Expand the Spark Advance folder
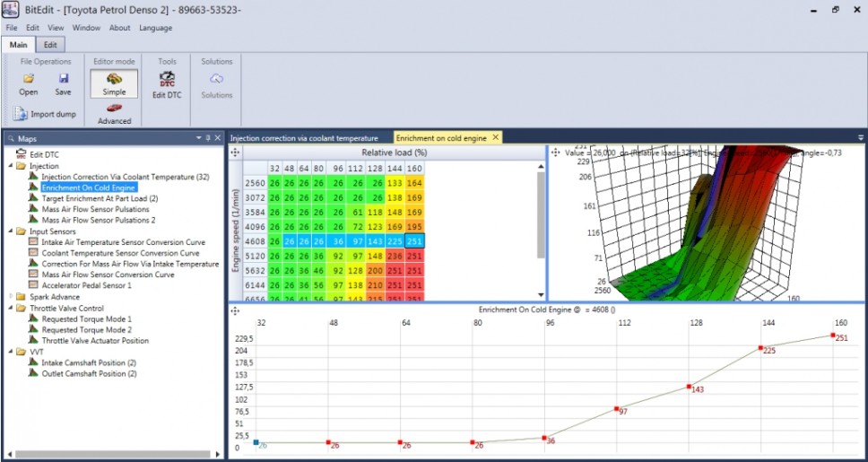 (11, 296)
